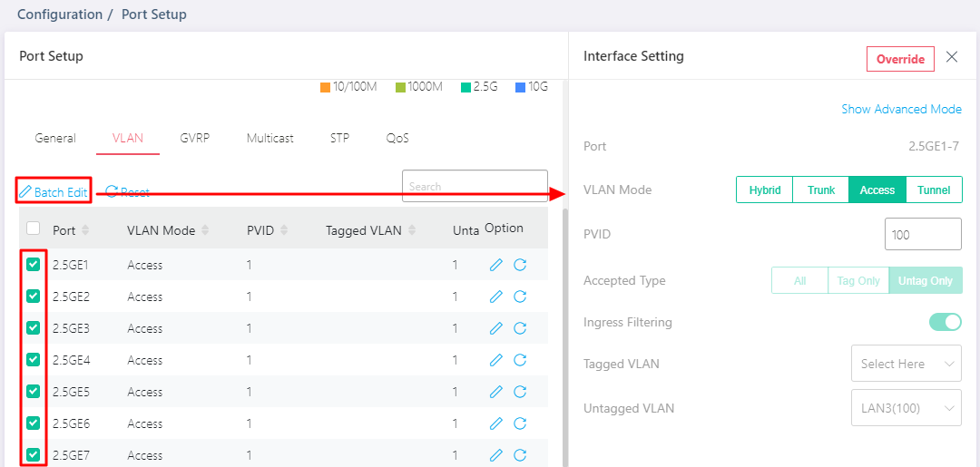Toggle the select-all checkbox in header

[34, 229]
